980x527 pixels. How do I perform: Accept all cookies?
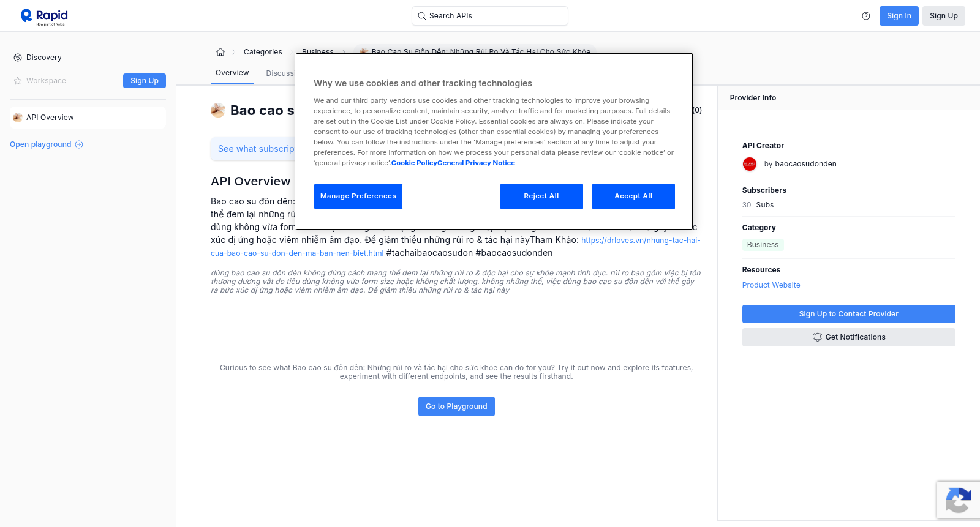[x=633, y=196]
